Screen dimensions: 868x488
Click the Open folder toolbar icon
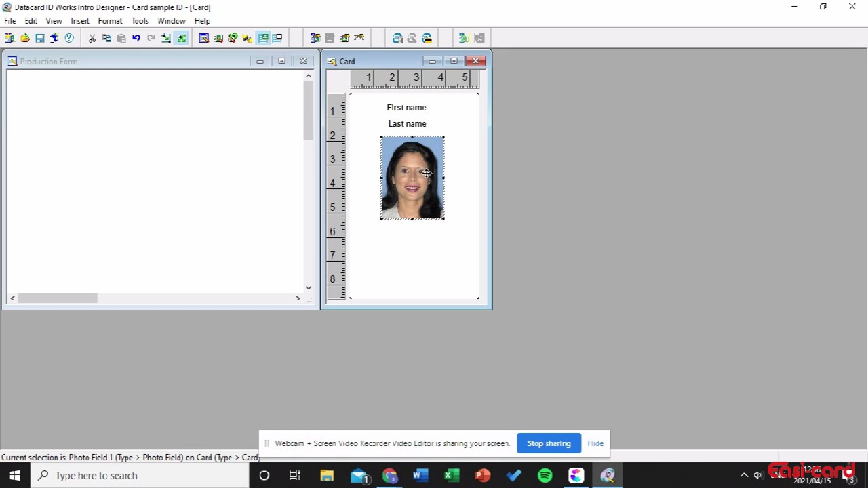pos(25,38)
